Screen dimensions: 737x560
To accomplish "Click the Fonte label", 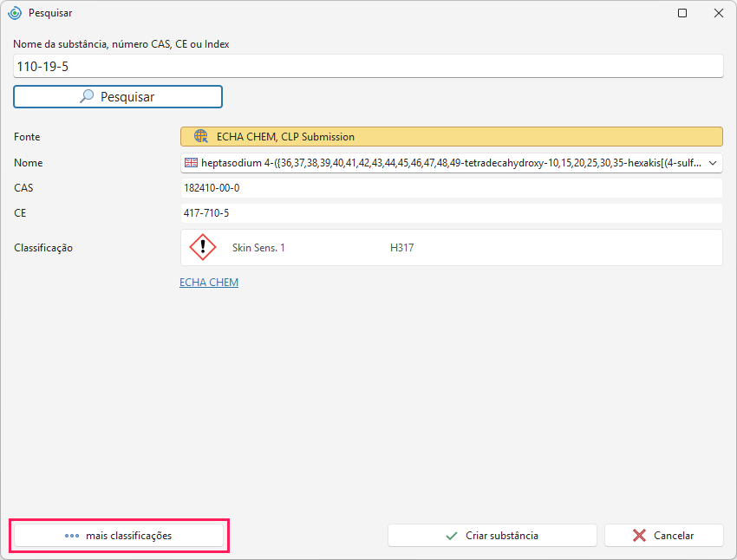I will [x=27, y=137].
